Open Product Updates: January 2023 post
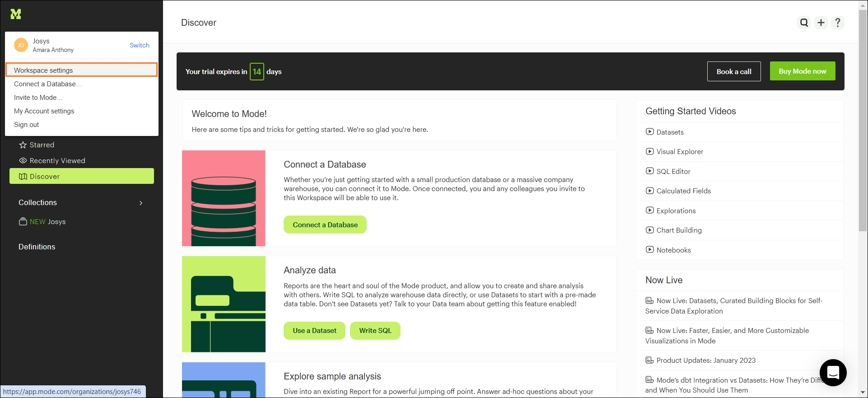Image resolution: width=868 pixels, height=398 pixels. point(706,361)
